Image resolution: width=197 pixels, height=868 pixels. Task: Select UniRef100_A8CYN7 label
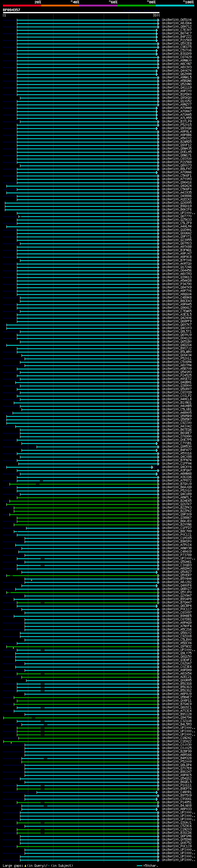(x=176, y=64)
